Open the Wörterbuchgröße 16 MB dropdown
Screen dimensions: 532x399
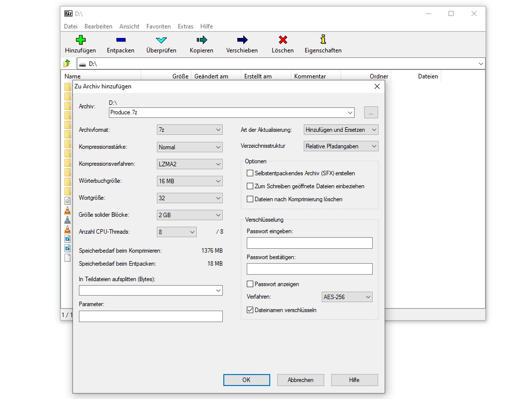tap(190, 181)
